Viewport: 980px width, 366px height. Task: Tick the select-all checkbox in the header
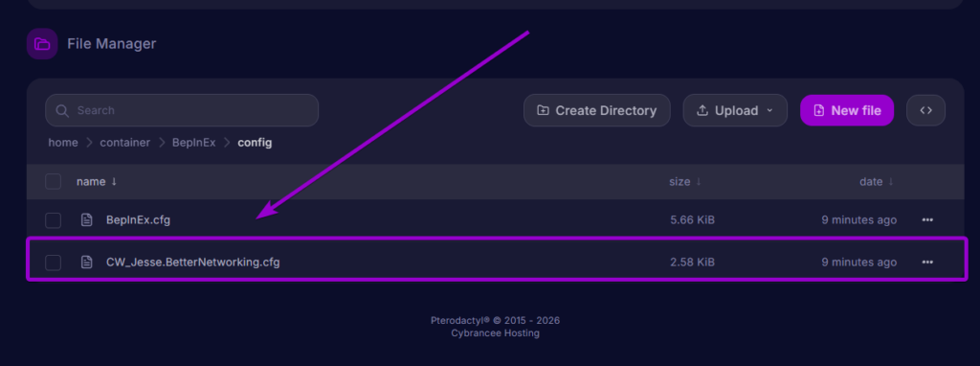point(54,181)
